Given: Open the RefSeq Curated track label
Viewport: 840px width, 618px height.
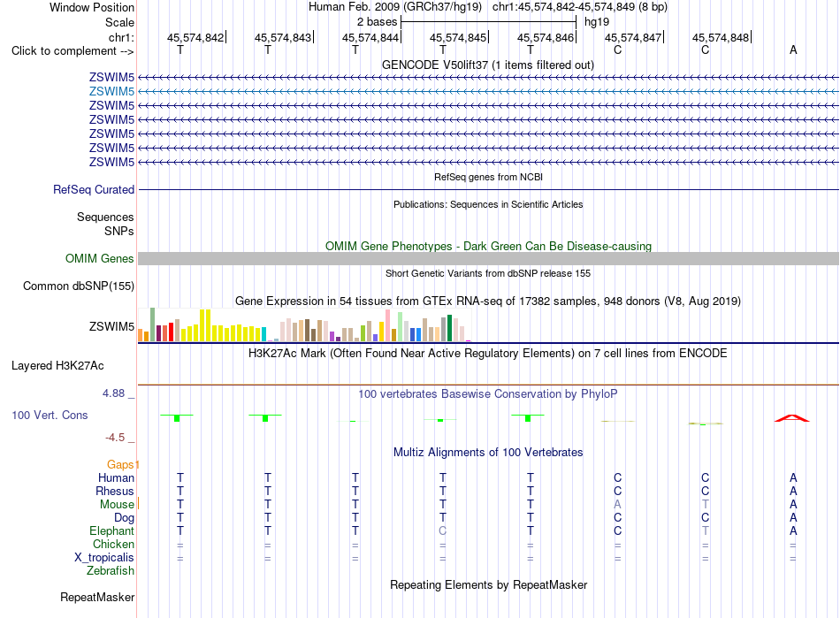Looking at the screenshot, I should (x=94, y=189).
